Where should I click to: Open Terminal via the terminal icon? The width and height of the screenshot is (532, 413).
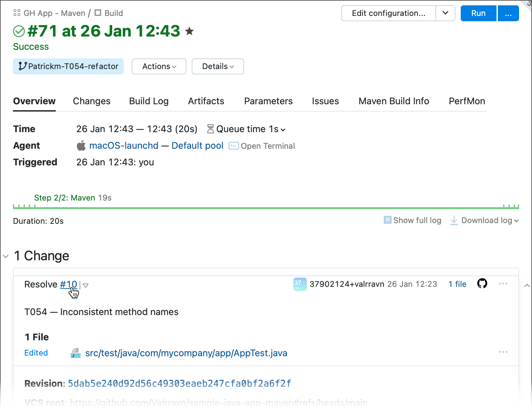click(233, 146)
